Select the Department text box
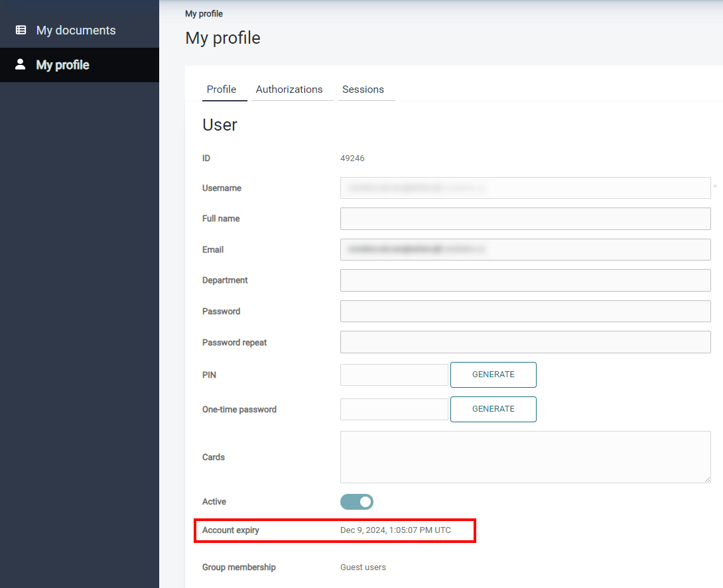Image resolution: width=723 pixels, height=588 pixels. click(525, 280)
